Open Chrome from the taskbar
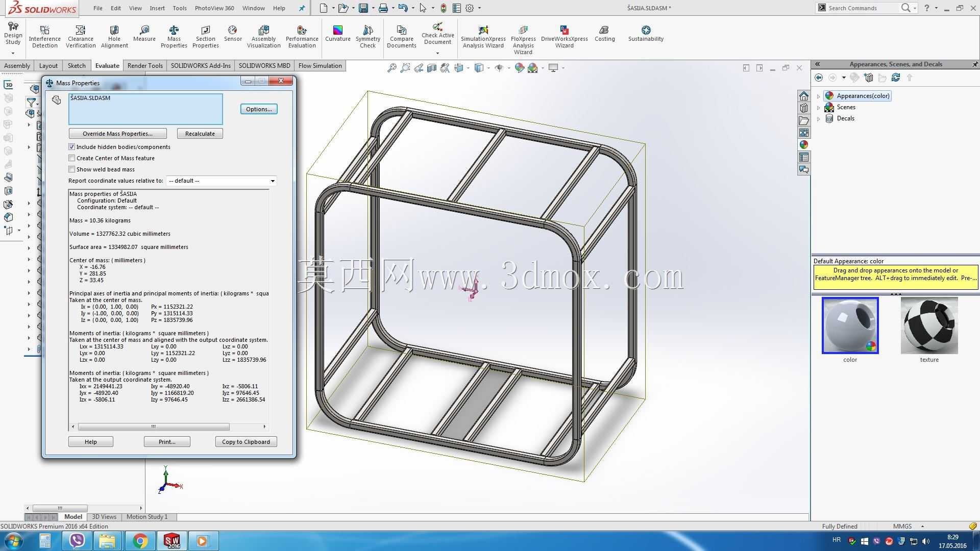The height and width of the screenshot is (551, 980). (x=140, y=541)
